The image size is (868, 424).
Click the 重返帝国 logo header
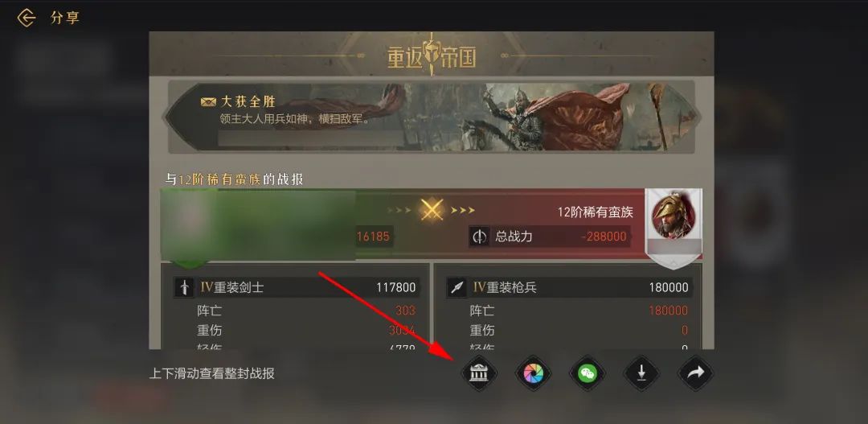[432, 56]
